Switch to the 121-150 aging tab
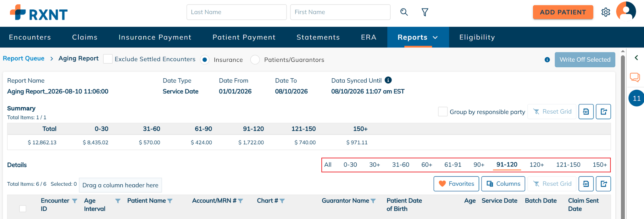 coord(568,165)
